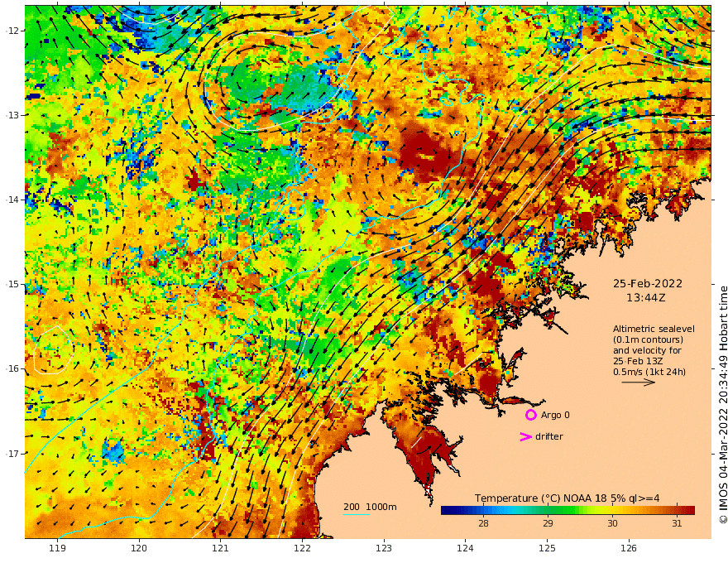
Task: Click the '200 1000m' depth contour label
Action: tap(370, 507)
